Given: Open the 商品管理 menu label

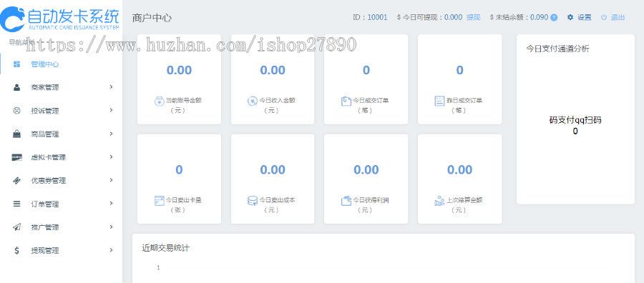Looking at the screenshot, I should [x=45, y=134].
